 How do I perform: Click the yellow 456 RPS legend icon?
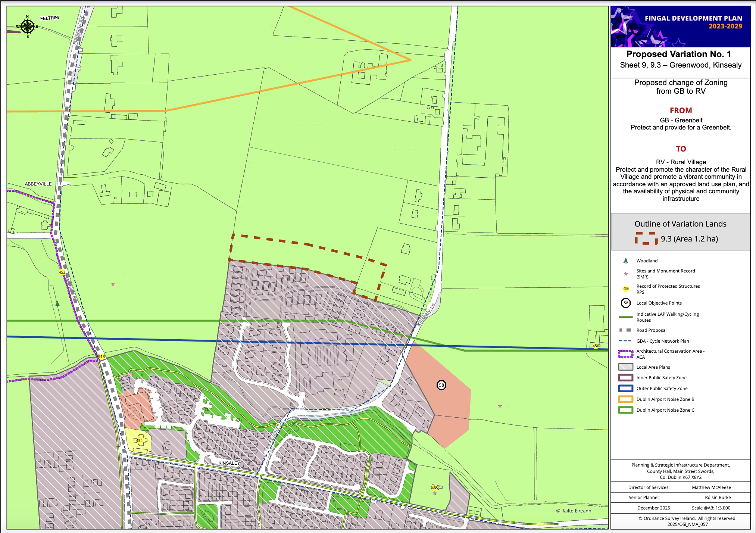pos(626,289)
